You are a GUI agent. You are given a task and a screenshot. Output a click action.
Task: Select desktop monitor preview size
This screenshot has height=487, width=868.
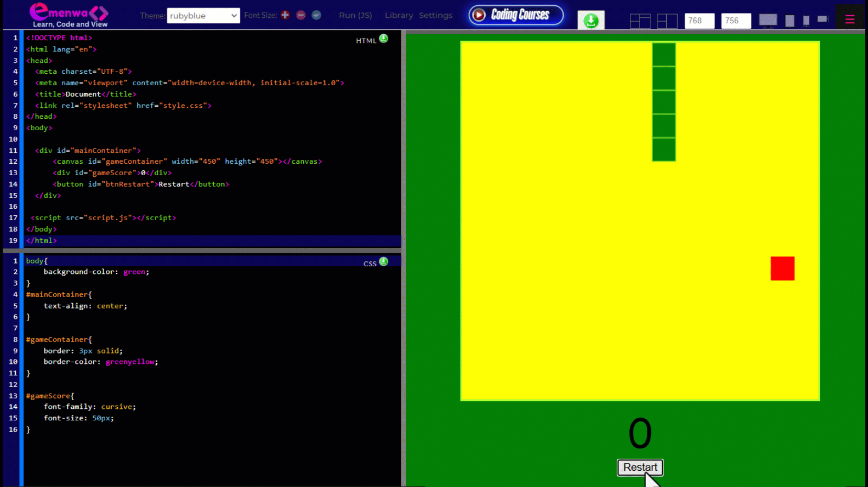pyautogui.click(x=768, y=21)
